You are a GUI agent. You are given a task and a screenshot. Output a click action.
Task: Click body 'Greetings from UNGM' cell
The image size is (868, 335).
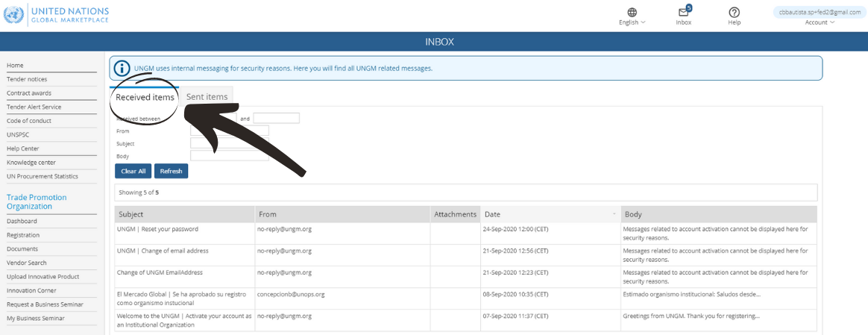click(719, 320)
